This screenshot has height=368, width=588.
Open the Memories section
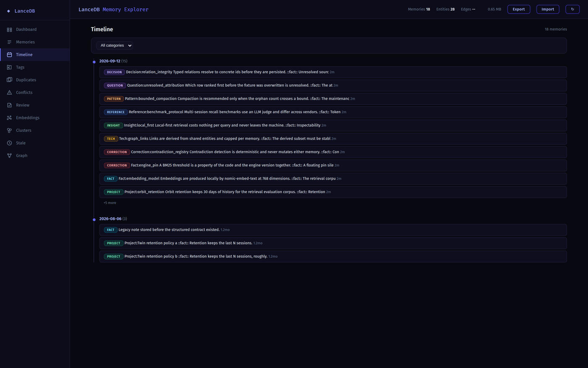[35, 42]
